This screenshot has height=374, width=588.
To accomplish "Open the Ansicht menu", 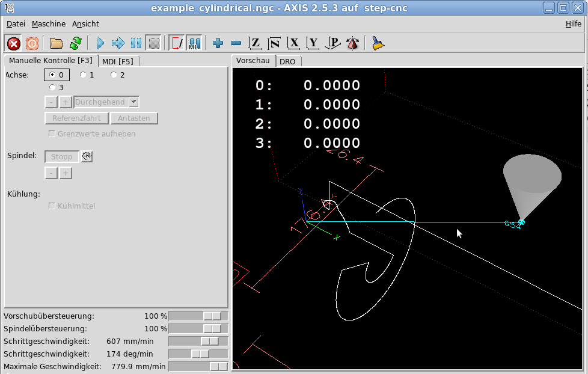I will [85, 23].
